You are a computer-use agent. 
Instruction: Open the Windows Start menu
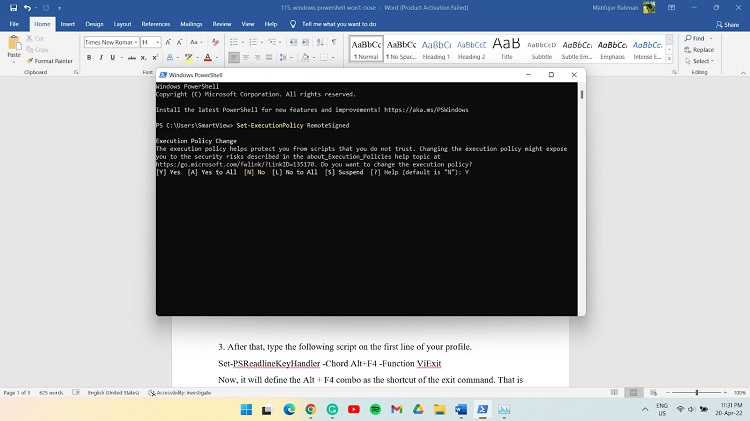coord(242,409)
